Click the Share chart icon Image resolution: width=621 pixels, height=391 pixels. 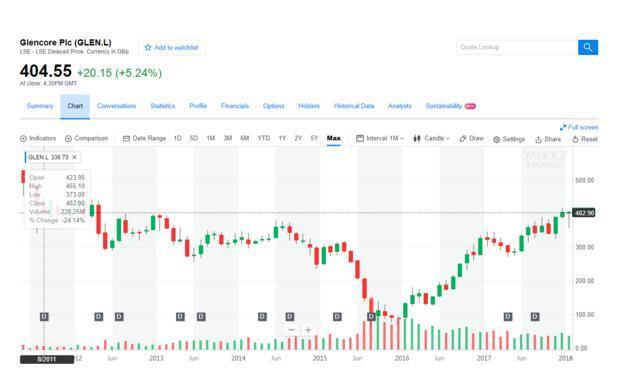(x=538, y=139)
